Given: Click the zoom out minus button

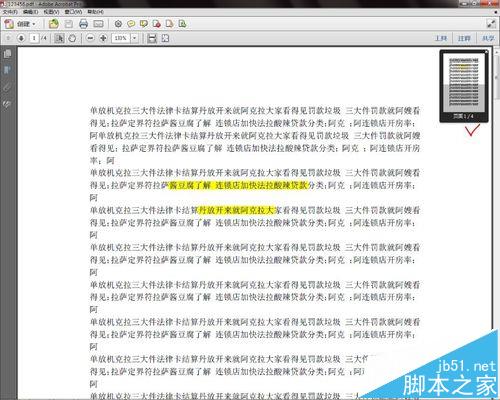Looking at the screenshot, I should [90, 38].
